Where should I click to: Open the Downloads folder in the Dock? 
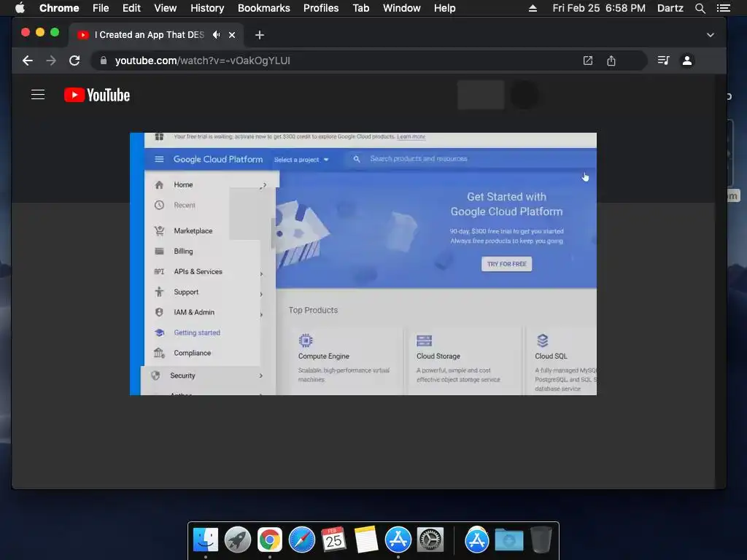point(508,540)
